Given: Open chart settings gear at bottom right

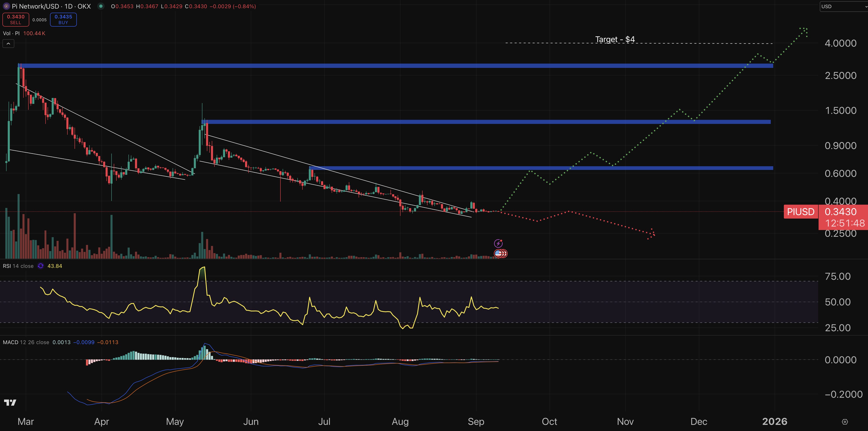Looking at the screenshot, I should [845, 422].
